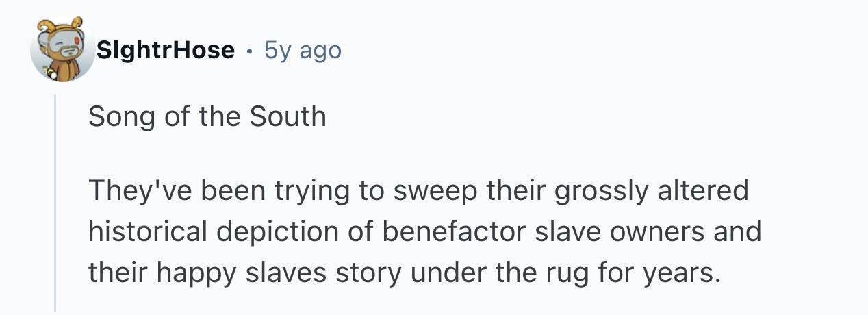Click the word "Song" starting the comment
This screenshot has width=868, height=315.
tap(117, 116)
